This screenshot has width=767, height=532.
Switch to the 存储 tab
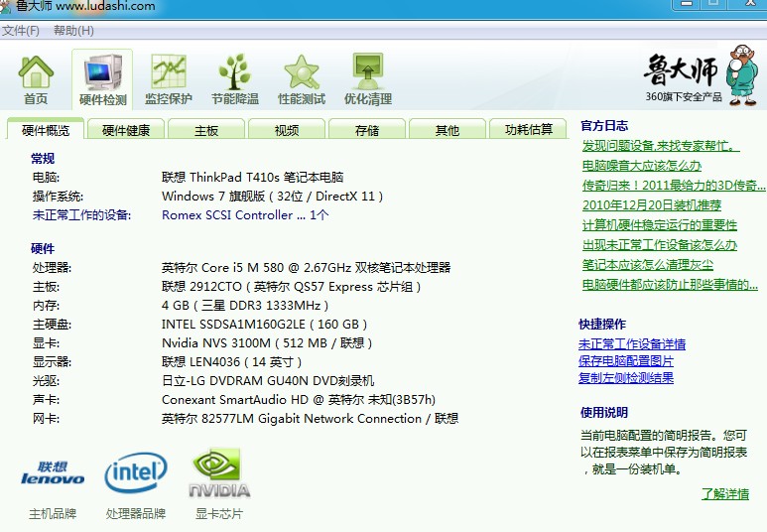(x=367, y=130)
